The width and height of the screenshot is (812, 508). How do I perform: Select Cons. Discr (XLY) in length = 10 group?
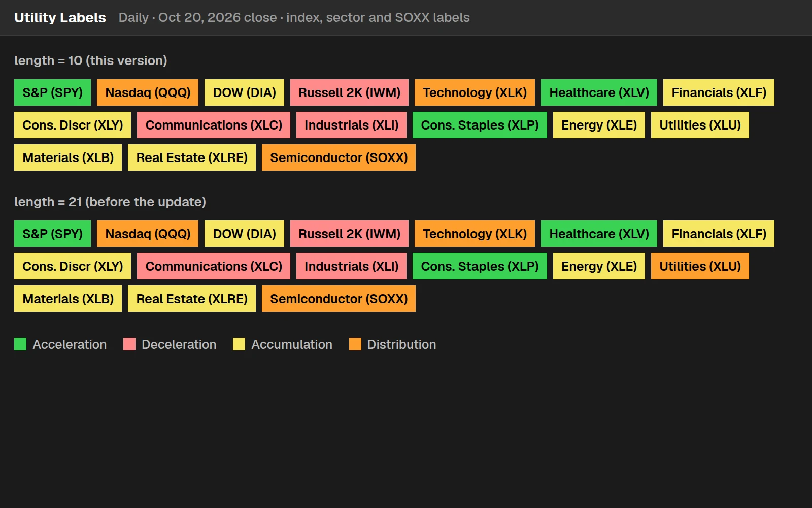[x=73, y=125]
